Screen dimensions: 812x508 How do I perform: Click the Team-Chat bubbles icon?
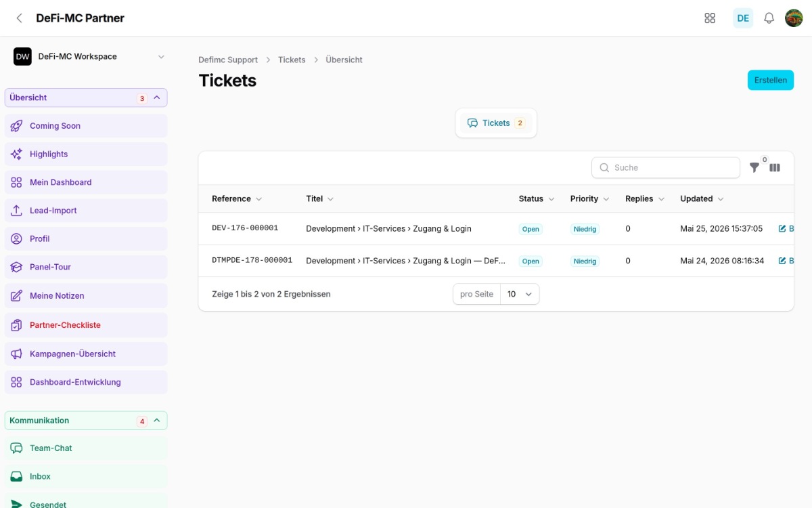pyautogui.click(x=17, y=448)
